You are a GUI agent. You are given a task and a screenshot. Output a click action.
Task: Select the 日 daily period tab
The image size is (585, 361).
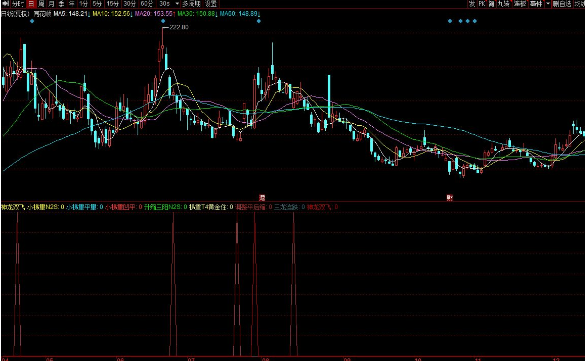pyautogui.click(x=31, y=4)
